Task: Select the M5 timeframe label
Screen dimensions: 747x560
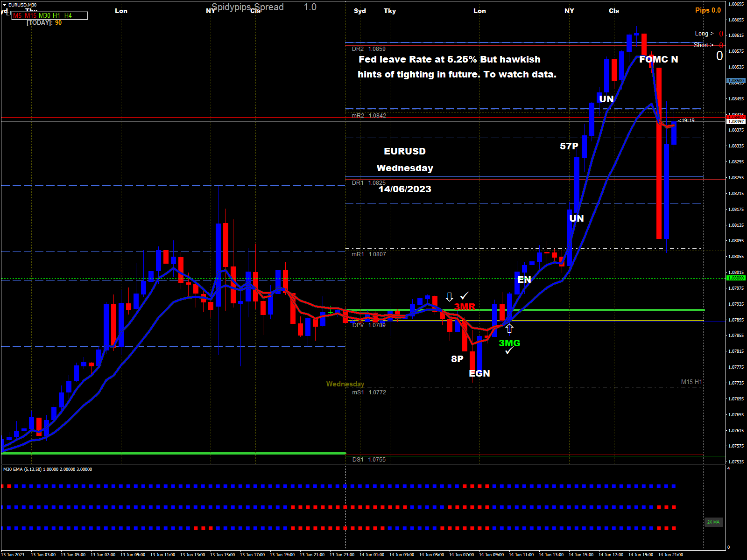Action: pos(17,15)
